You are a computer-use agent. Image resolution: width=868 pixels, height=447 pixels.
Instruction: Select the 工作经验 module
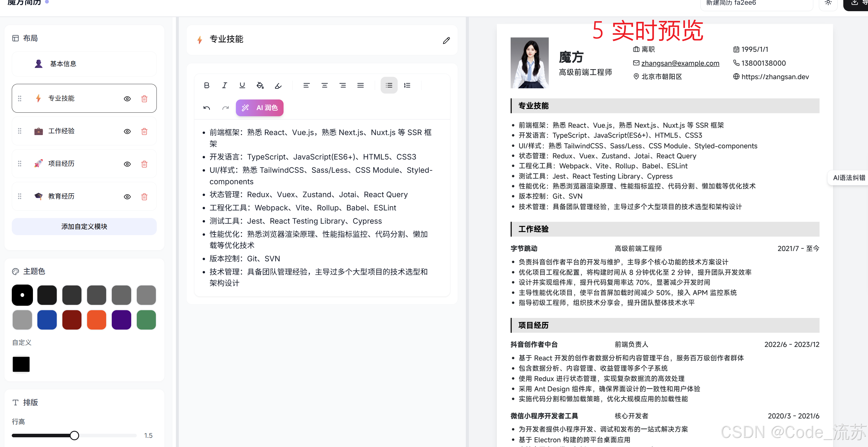click(61, 131)
